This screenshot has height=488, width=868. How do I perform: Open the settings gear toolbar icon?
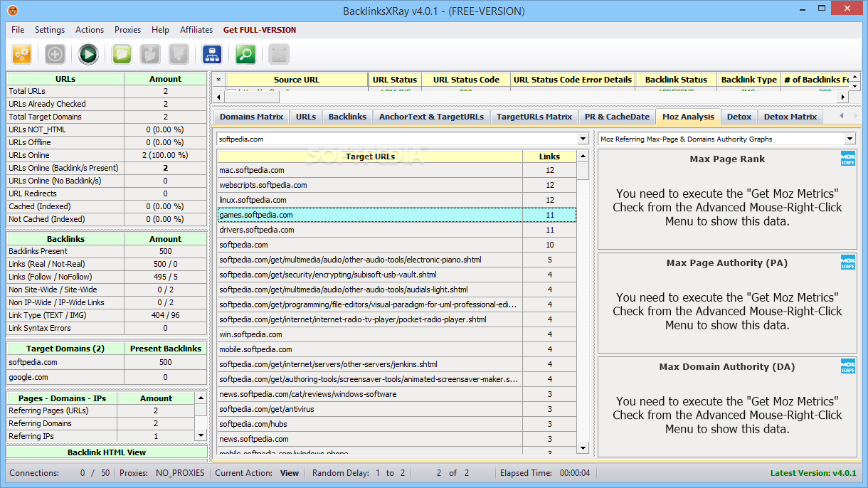(21, 54)
